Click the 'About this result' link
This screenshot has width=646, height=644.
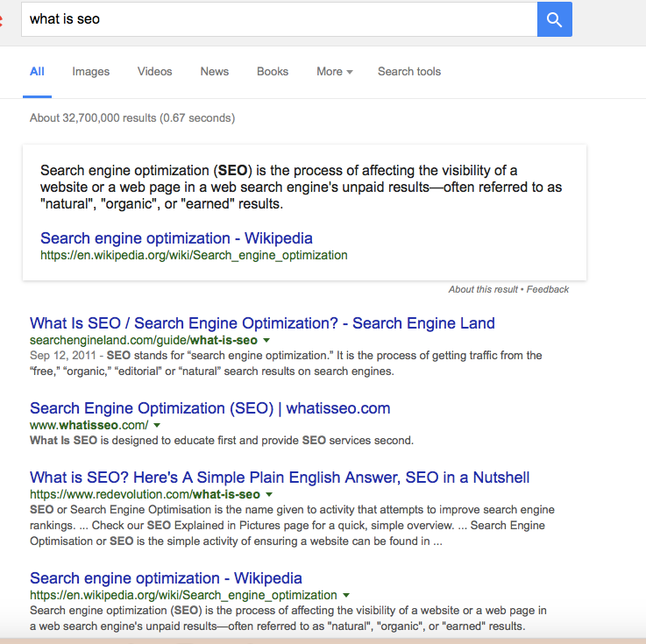coord(483,289)
